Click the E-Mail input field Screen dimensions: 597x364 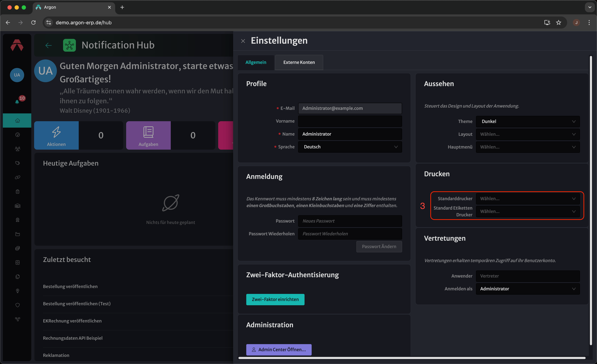[350, 108]
